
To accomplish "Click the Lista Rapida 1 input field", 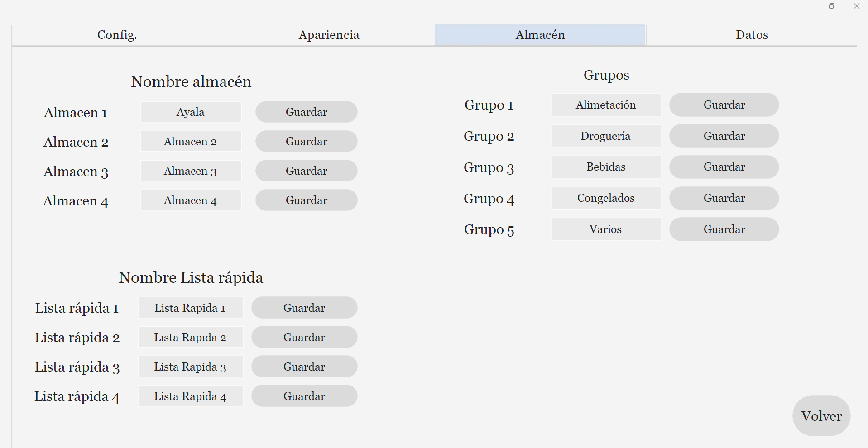I will [191, 308].
